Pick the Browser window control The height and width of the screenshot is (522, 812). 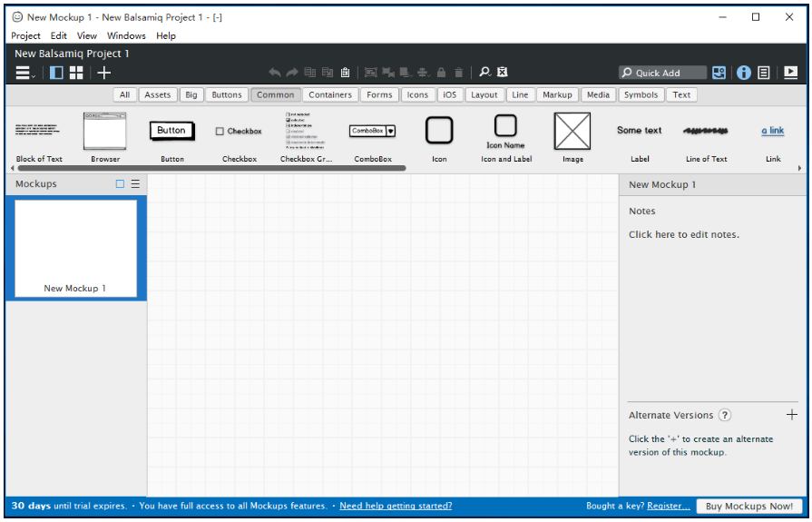point(105,133)
